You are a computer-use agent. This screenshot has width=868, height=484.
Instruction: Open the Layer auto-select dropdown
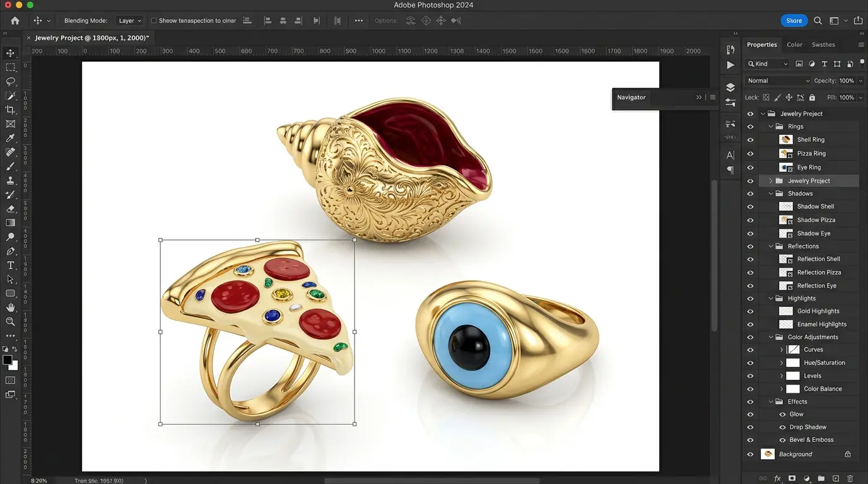click(x=131, y=21)
